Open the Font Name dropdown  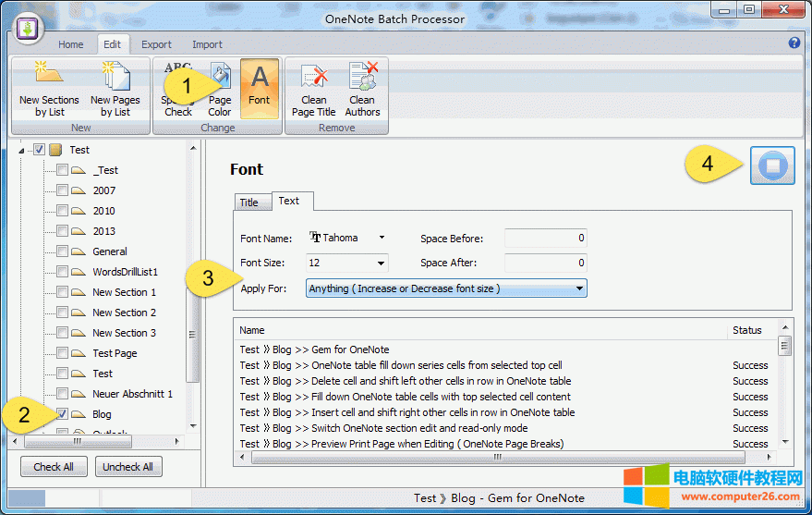382,238
